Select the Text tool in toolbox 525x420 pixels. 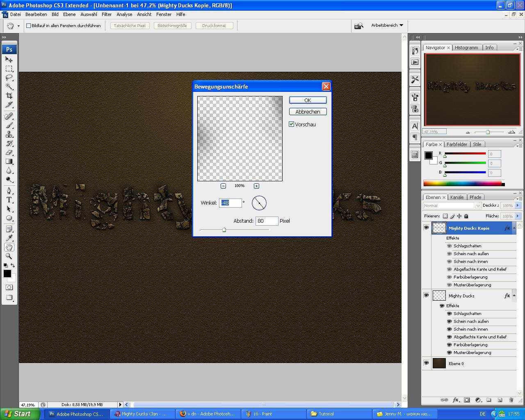(x=9, y=200)
